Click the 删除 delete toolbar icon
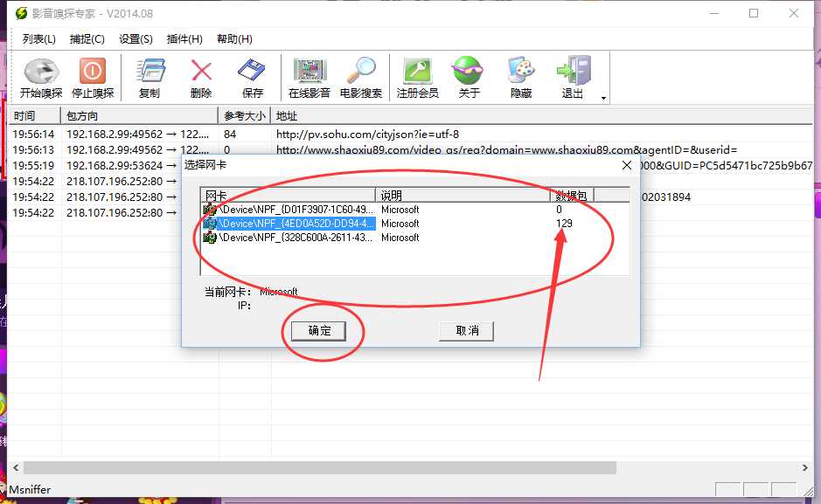Viewport: 821px width, 504px height. pos(201,72)
